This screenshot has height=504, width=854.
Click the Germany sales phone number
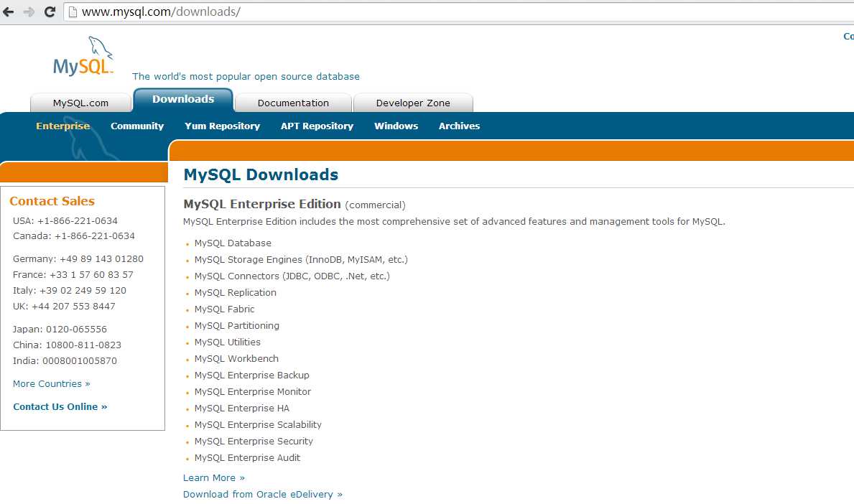click(x=101, y=259)
